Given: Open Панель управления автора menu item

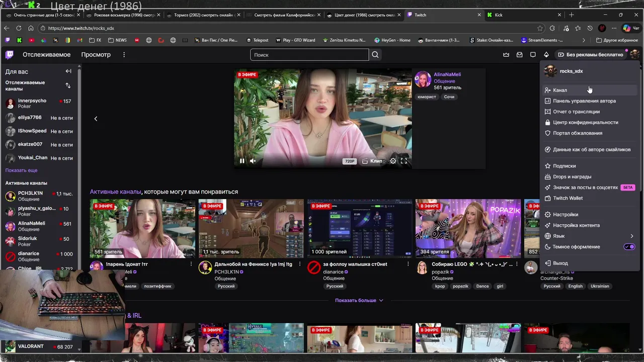Looking at the screenshot, I should coord(589,101).
